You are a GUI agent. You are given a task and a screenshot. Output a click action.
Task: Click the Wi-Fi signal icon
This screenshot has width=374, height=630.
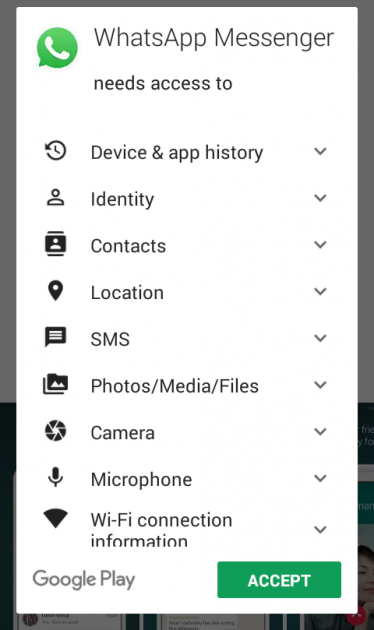[x=55, y=518]
